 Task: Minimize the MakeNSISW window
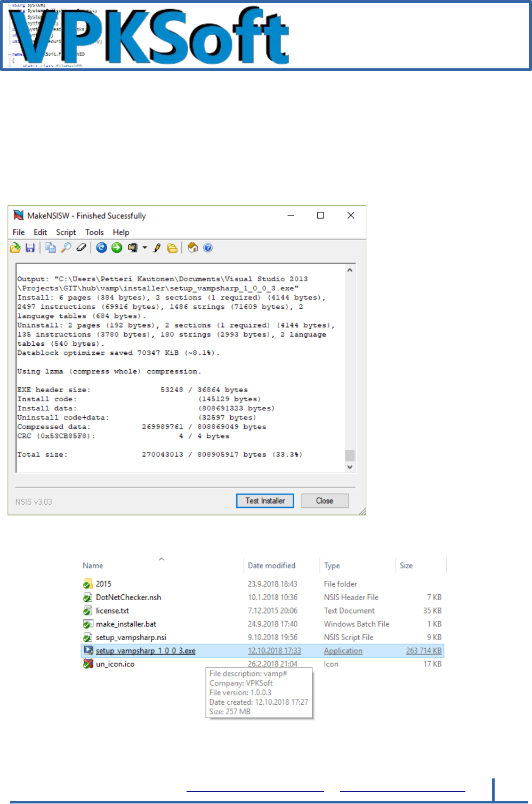click(x=291, y=215)
